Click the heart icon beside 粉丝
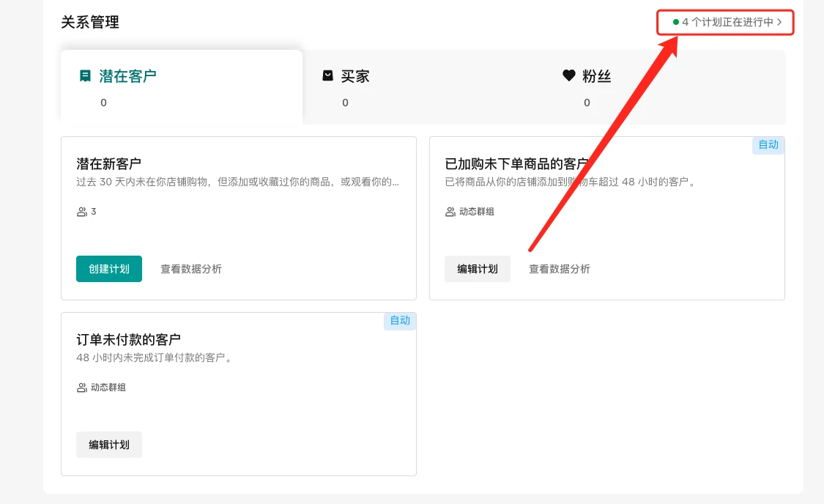The height and width of the screenshot is (504, 824). pos(568,75)
